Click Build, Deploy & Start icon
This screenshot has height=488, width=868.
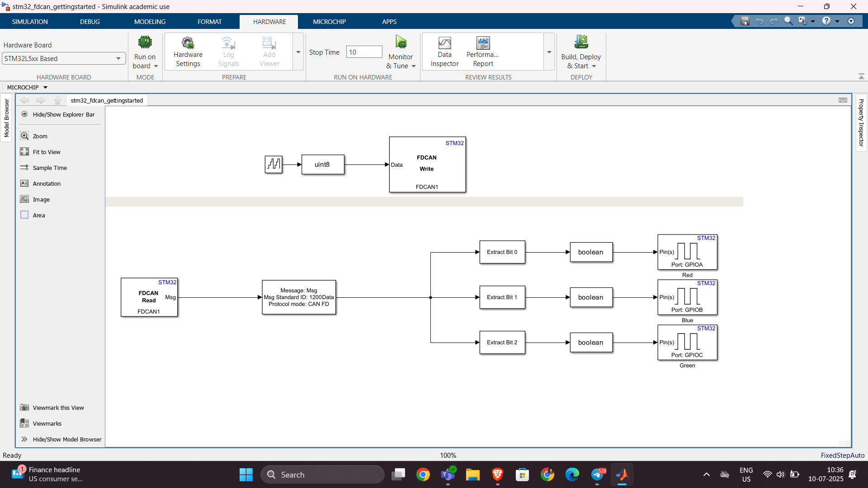click(x=581, y=42)
